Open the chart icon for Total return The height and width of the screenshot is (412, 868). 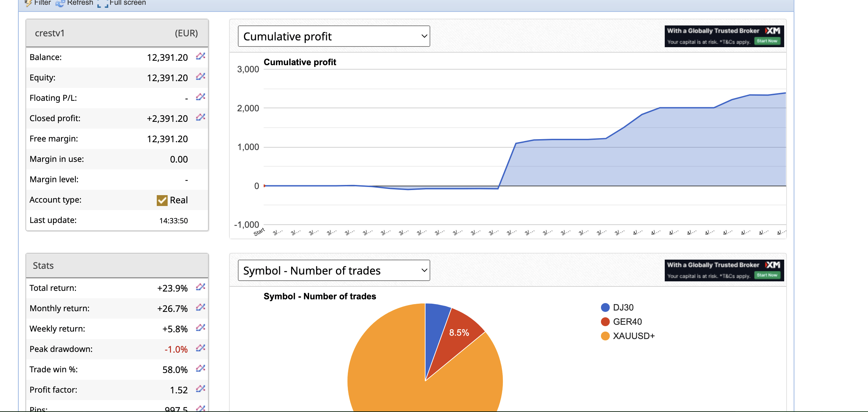click(201, 287)
